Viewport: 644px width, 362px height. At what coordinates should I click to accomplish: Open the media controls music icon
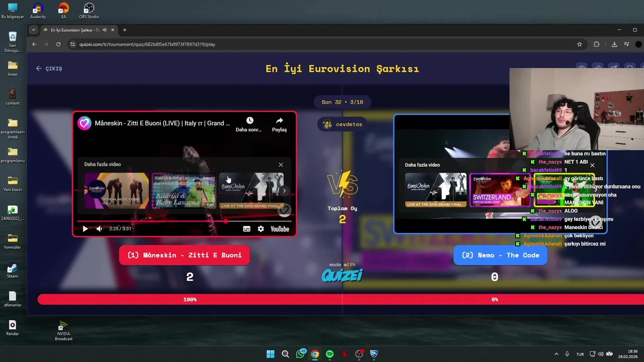(626, 44)
